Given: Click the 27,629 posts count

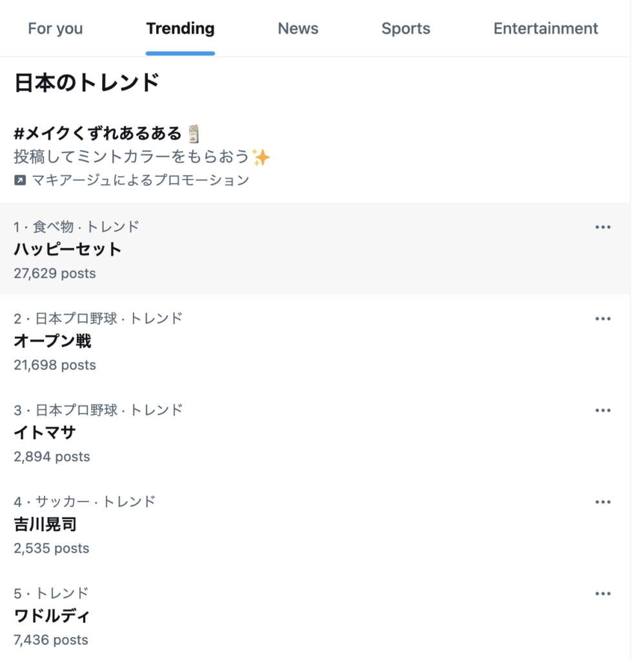Looking at the screenshot, I should tap(54, 274).
